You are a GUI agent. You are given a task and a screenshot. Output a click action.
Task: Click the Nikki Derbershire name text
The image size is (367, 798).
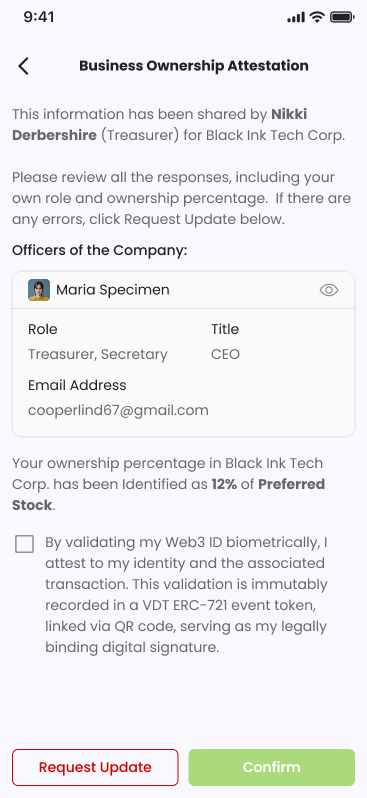160,125
